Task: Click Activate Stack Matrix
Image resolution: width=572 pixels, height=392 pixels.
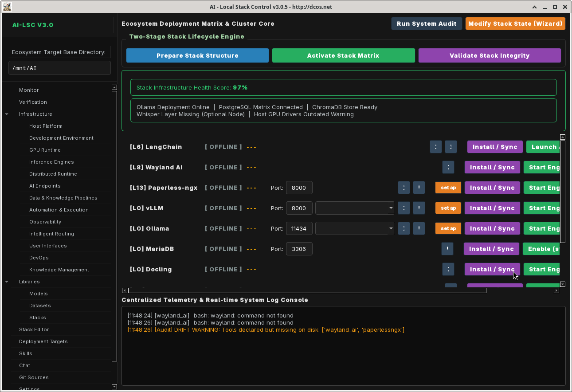Action: click(343, 55)
